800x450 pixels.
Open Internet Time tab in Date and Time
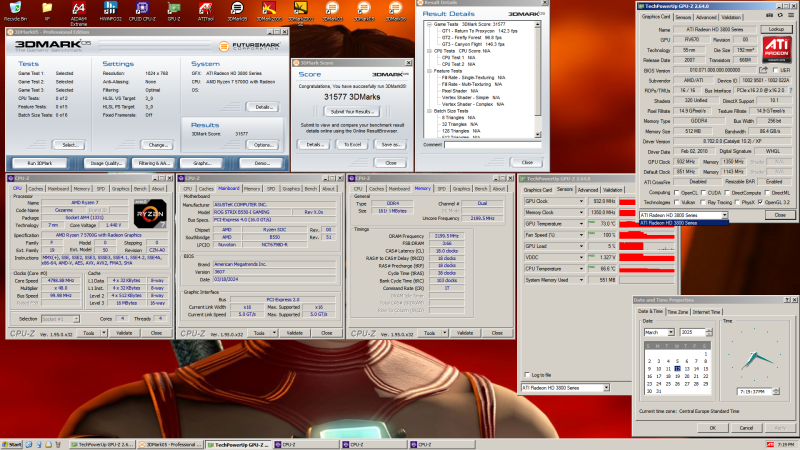(706, 312)
